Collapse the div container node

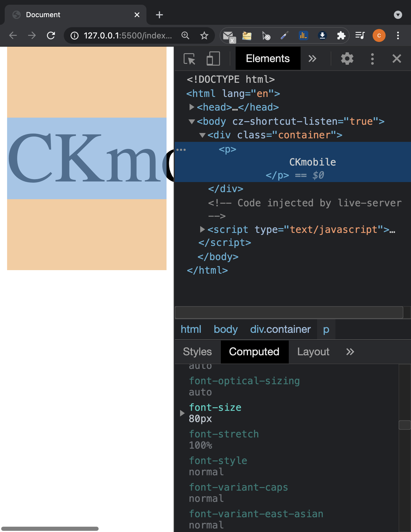[x=202, y=135]
